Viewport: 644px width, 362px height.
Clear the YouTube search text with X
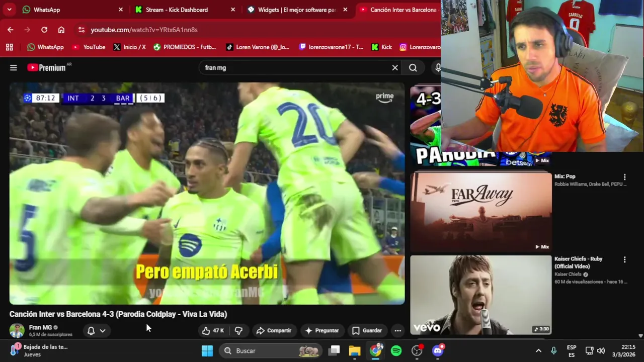point(395,67)
